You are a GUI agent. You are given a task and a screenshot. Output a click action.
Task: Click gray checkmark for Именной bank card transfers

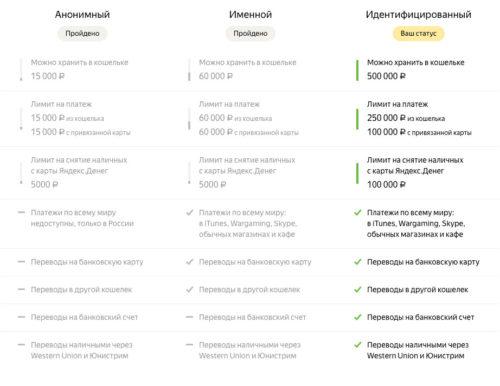click(189, 262)
